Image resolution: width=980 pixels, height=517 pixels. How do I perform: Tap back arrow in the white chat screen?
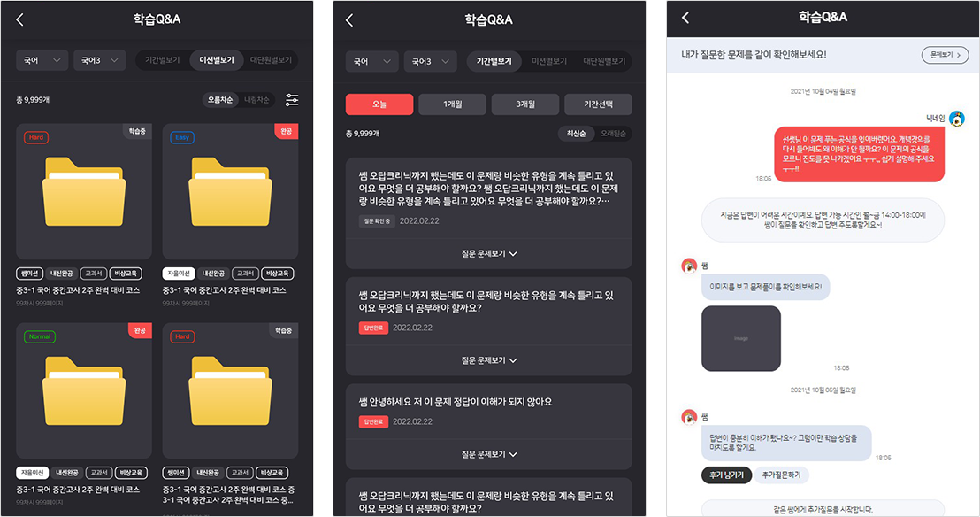point(685,18)
